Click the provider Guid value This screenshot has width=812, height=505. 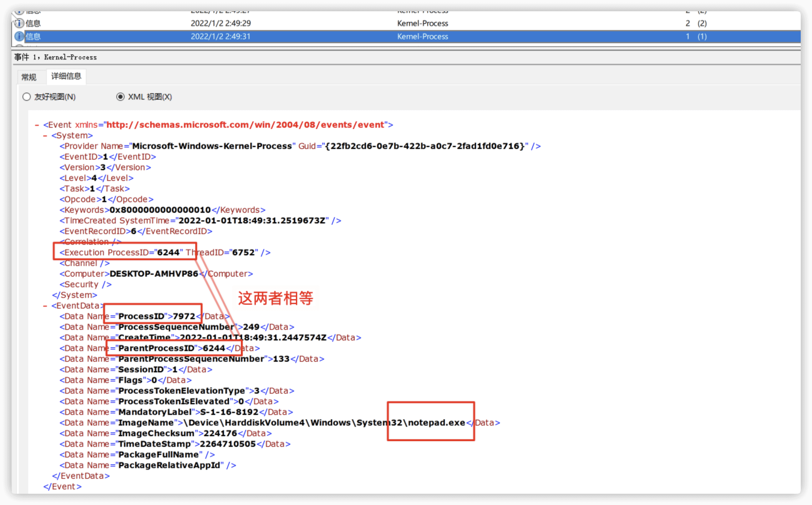pos(425,146)
